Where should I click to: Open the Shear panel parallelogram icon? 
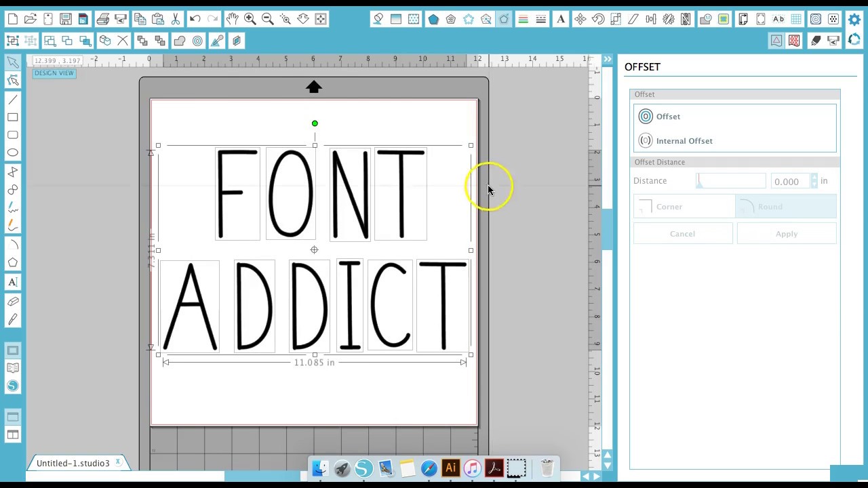[633, 19]
